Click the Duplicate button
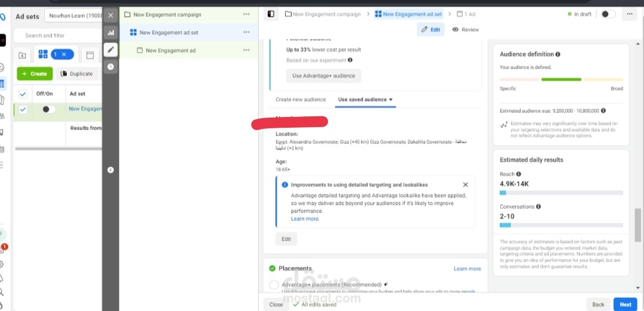Image resolution: width=644 pixels, height=311 pixels. (77, 73)
